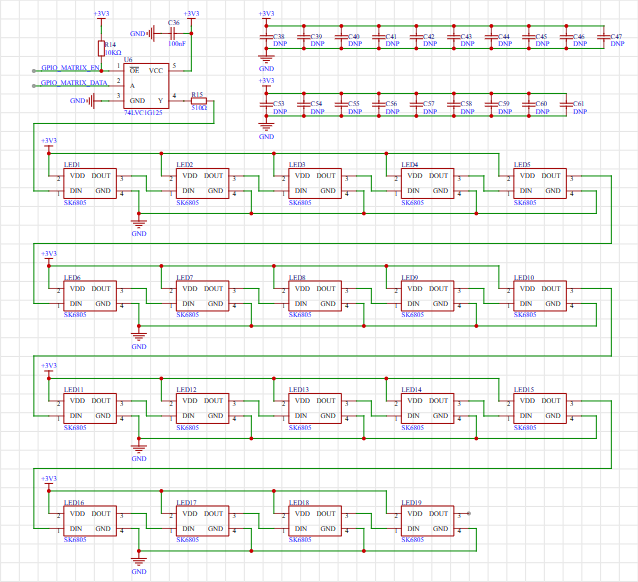Select the U6 74LVC1G125 buffer chip
This screenshot has height=582, width=638.
click(x=146, y=86)
